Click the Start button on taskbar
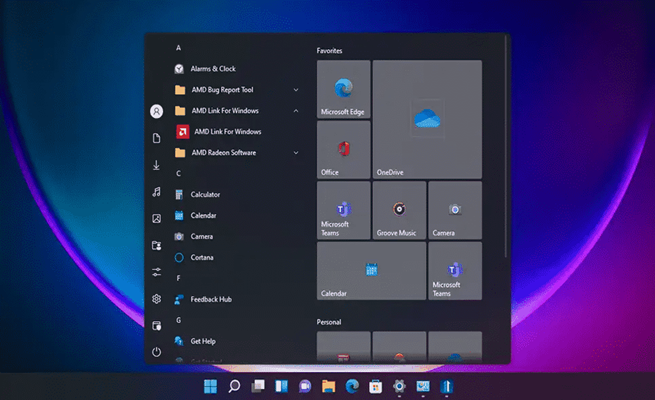This screenshot has height=400, width=655. tap(211, 386)
